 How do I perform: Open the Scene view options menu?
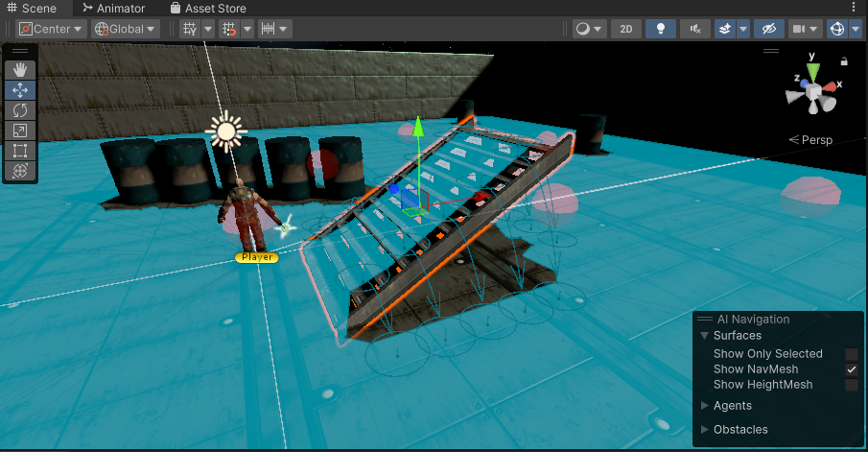tap(854, 8)
